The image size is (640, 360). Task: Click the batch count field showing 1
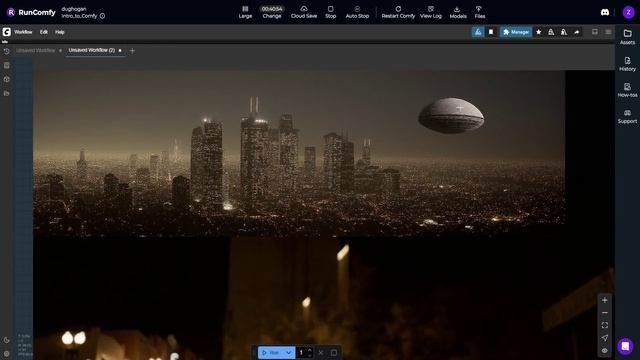301,352
